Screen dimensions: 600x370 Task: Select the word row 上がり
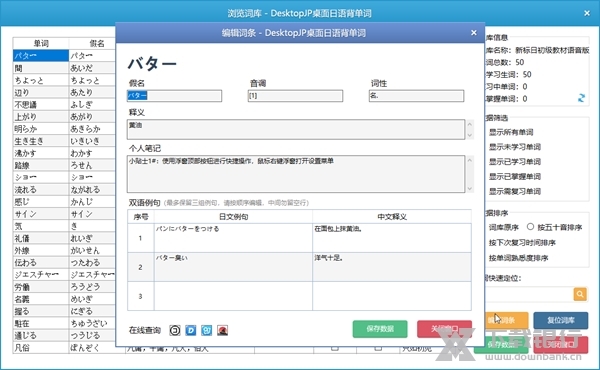pos(41,116)
